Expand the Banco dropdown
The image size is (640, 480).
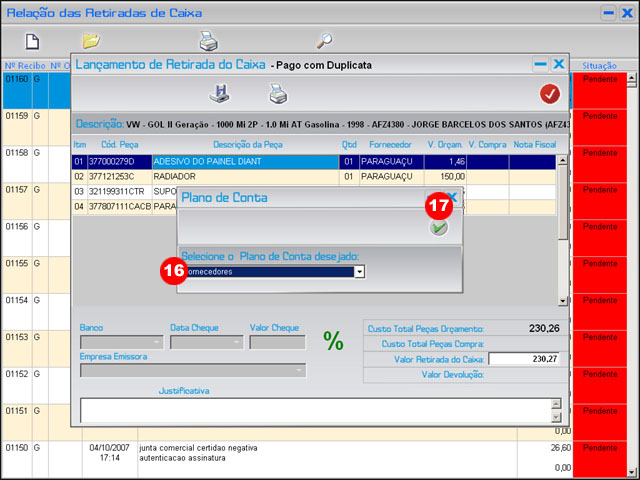(157, 342)
